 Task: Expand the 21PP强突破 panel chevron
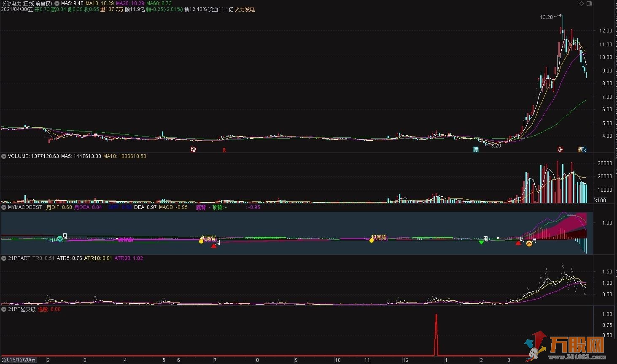(4, 309)
